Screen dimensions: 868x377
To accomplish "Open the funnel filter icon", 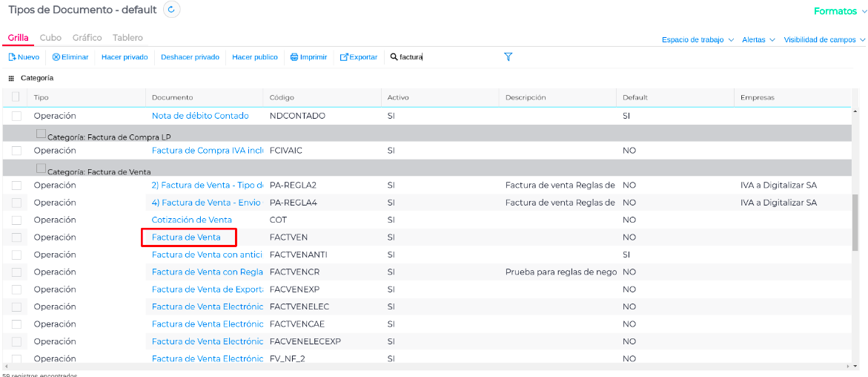I will tap(508, 57).
